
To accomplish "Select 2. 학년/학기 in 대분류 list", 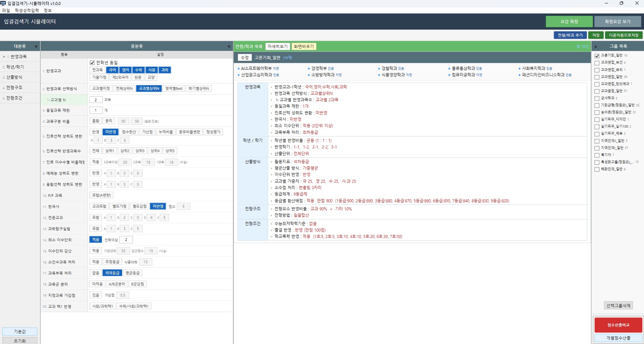I will click(x=15, y=67).
